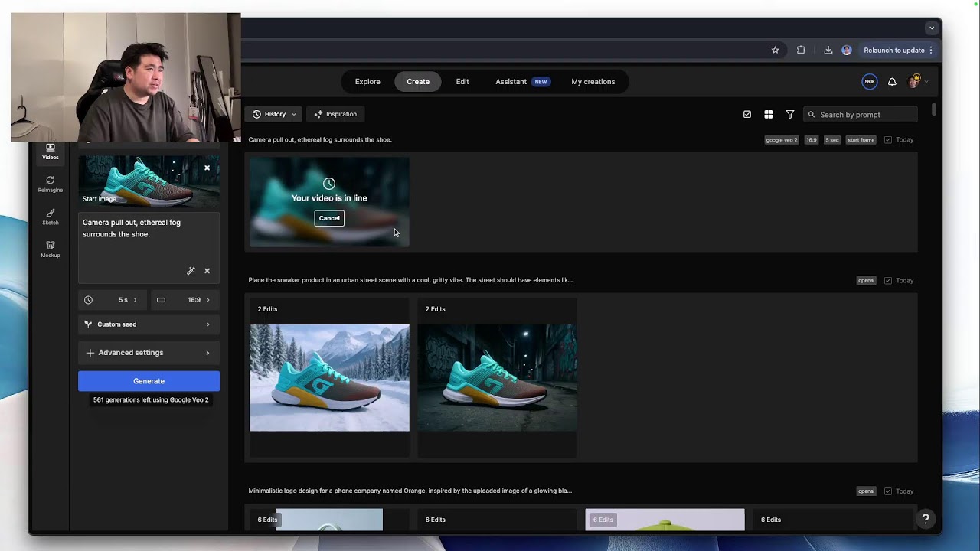
Task: Click the google veo 2 tag
Action: [x=782, y=140]
